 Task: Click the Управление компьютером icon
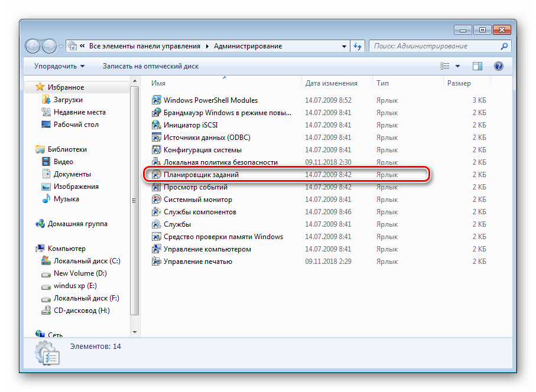pos(156,249)
